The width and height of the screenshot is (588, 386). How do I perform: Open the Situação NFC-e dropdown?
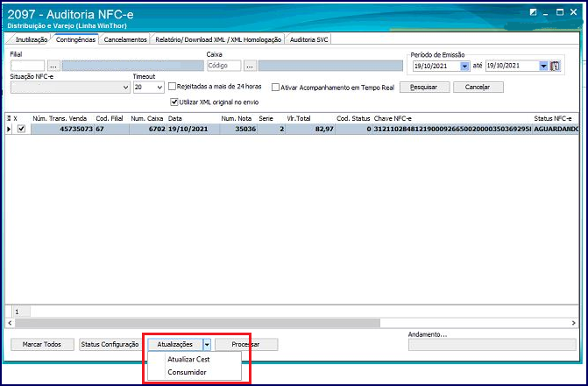(x=125, y=88)
